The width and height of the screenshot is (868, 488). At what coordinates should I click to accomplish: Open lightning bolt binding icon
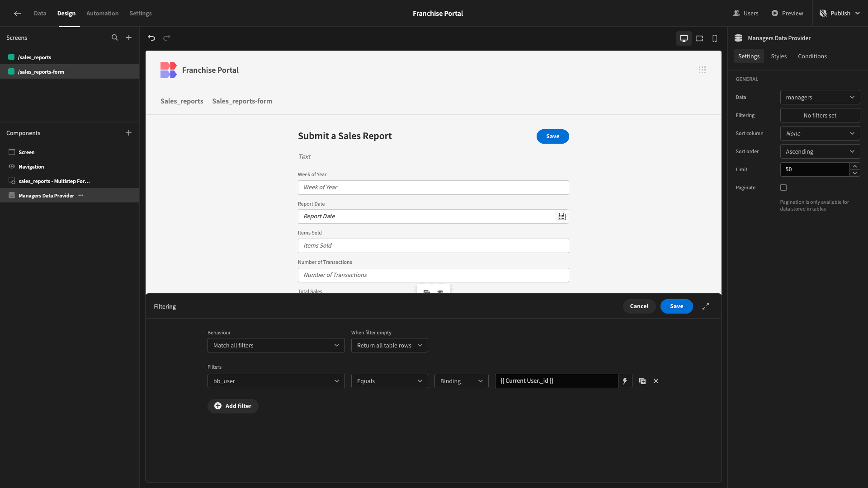pyautogui.click(x=625, y=381)
